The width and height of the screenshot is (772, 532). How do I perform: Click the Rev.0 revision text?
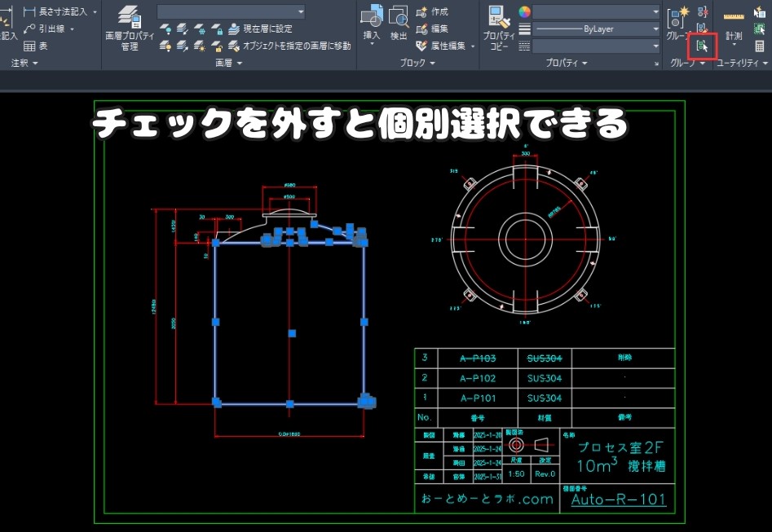[545, 474]
